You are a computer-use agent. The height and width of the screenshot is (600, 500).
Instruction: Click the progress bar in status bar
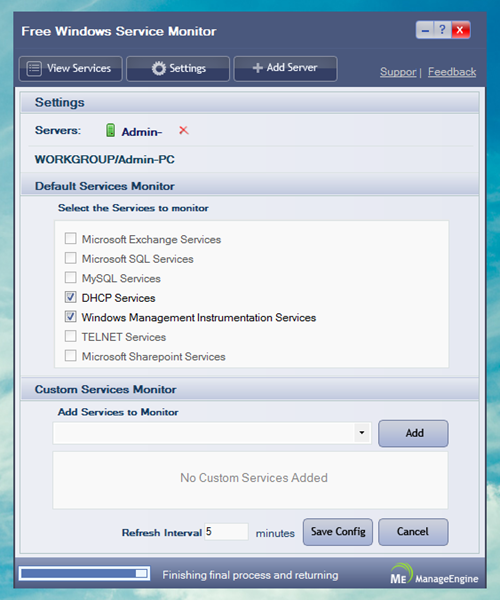[x=84, y=573]
